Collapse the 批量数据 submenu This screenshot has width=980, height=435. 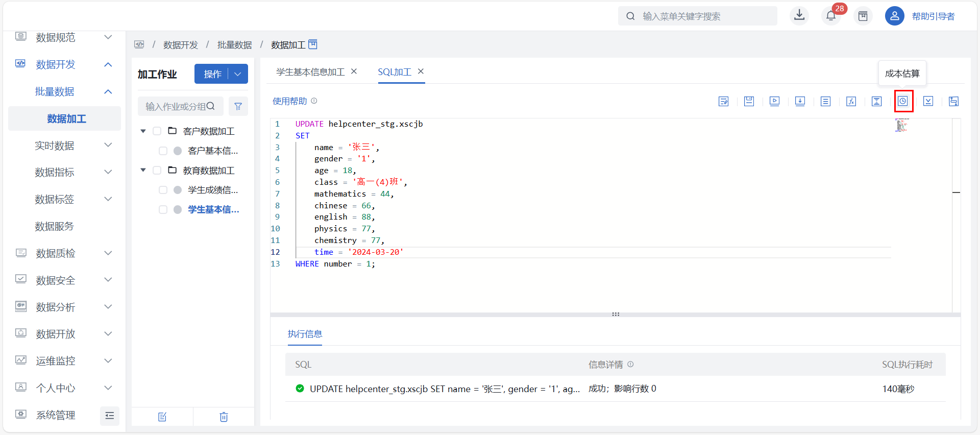coord(108,91)
